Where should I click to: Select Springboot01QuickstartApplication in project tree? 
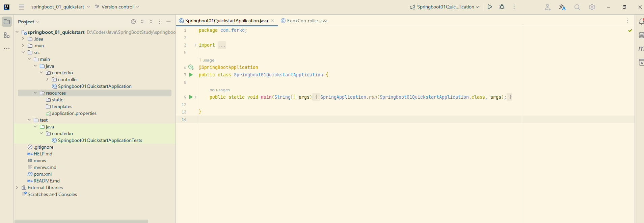coord(95,86)
